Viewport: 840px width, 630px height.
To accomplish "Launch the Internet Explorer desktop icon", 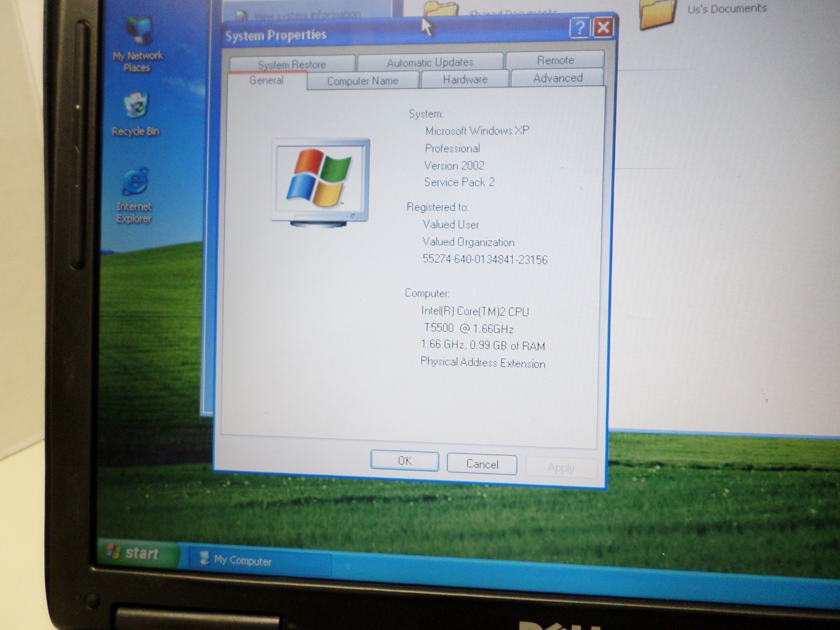I will [134, 195].
